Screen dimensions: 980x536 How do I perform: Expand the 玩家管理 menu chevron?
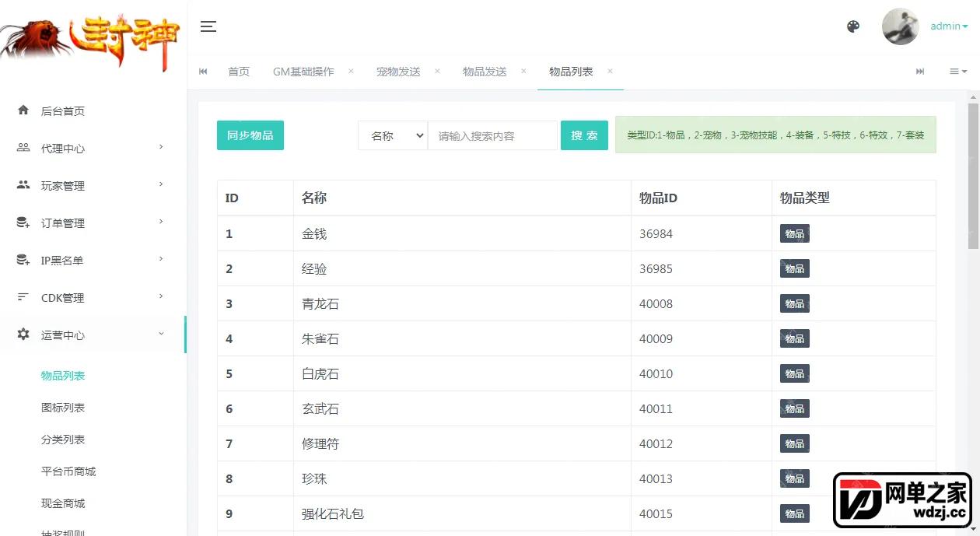(161, 184)
